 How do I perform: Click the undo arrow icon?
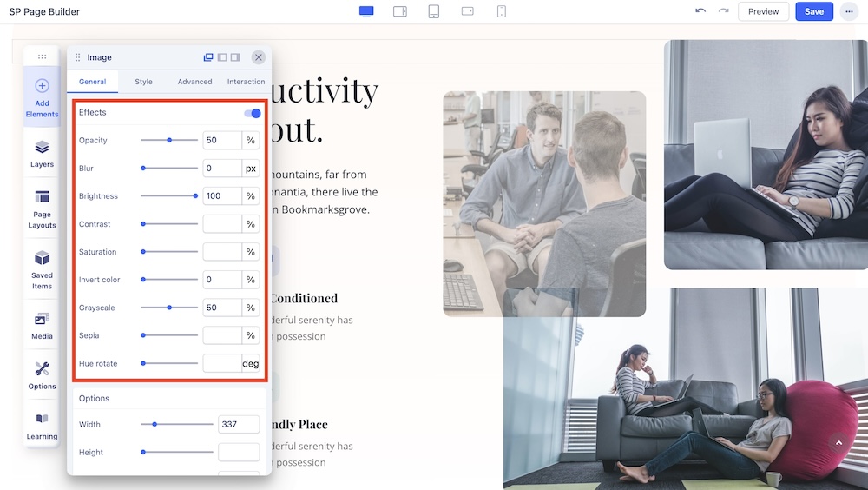click(x=700, y=11)
